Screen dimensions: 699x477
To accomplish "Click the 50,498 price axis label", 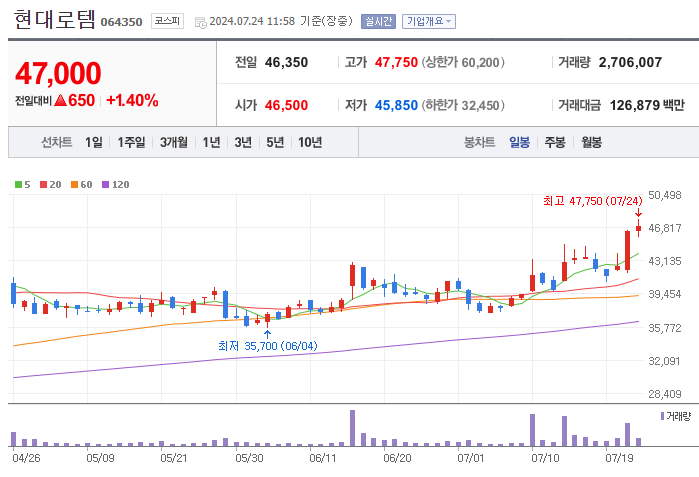I will coord(665,195).
